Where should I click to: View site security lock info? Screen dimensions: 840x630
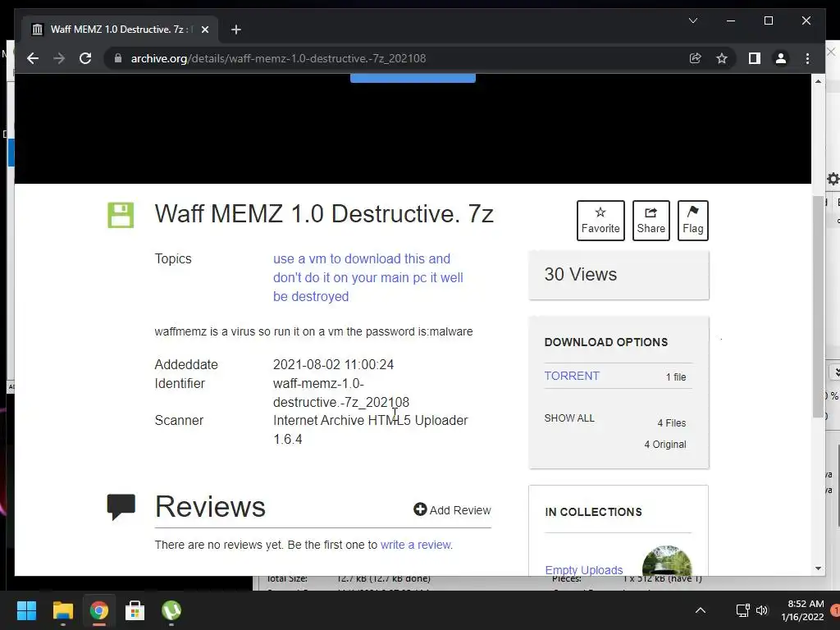pyautogui.click(x=118, y=58)
